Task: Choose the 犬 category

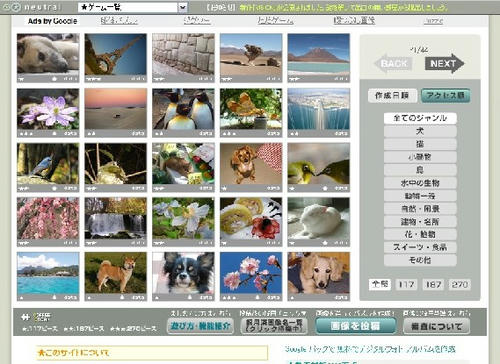Action: 420,131
